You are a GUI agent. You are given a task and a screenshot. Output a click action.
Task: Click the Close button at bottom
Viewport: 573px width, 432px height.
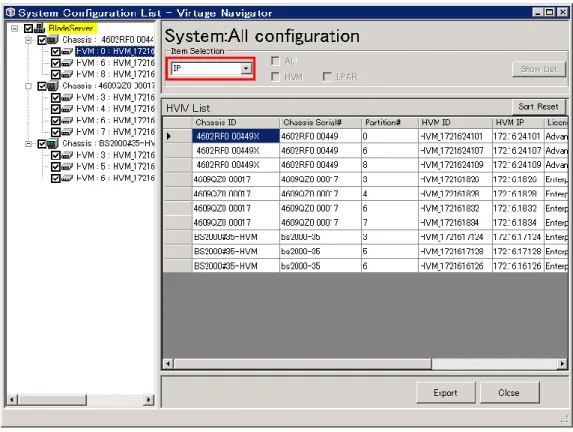pyautogui.click(x=509, y=393)
